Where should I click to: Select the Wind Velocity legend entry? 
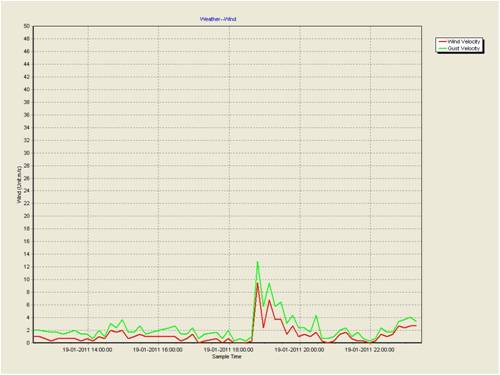click(460, 42)
